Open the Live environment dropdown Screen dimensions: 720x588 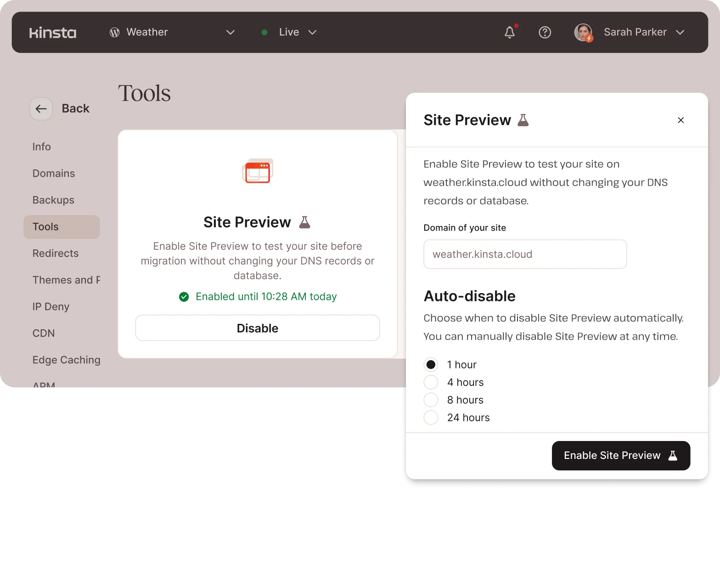tap(312, 32)
